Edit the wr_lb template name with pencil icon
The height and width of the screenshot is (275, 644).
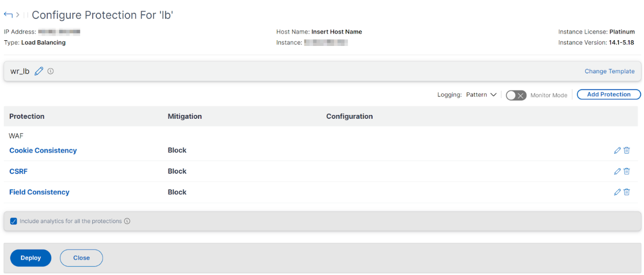coord(39,71)
